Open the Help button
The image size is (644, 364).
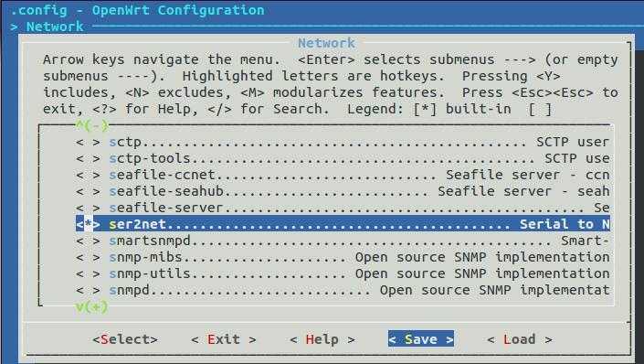click(x=322, y=339)
